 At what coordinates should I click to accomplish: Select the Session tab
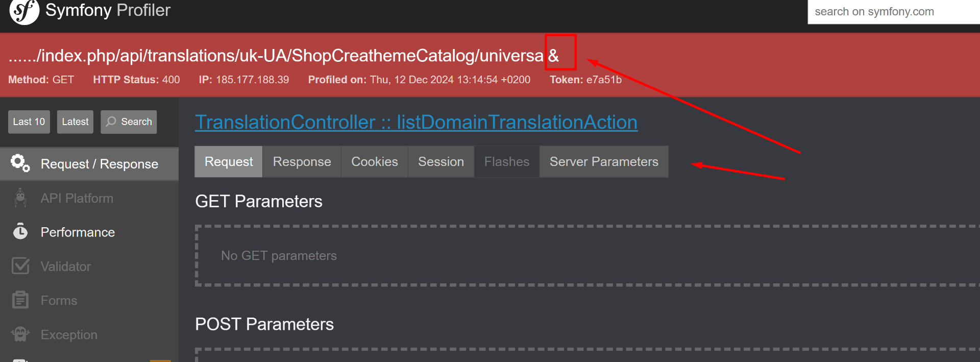coord(440,162)
